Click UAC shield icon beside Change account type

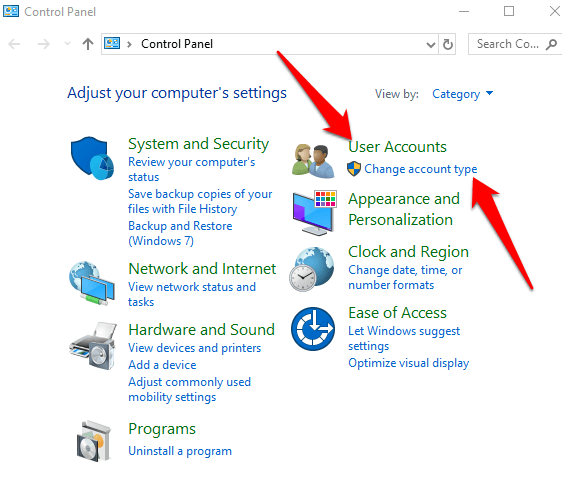[354, 169]
